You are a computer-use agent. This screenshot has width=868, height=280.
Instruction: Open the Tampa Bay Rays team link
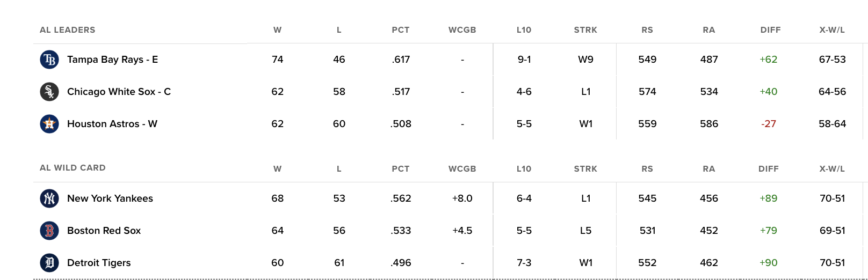tap(112, 60)
